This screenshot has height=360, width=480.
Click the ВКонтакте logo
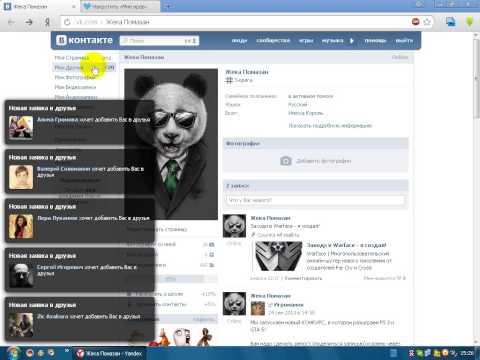click(84, 40)
